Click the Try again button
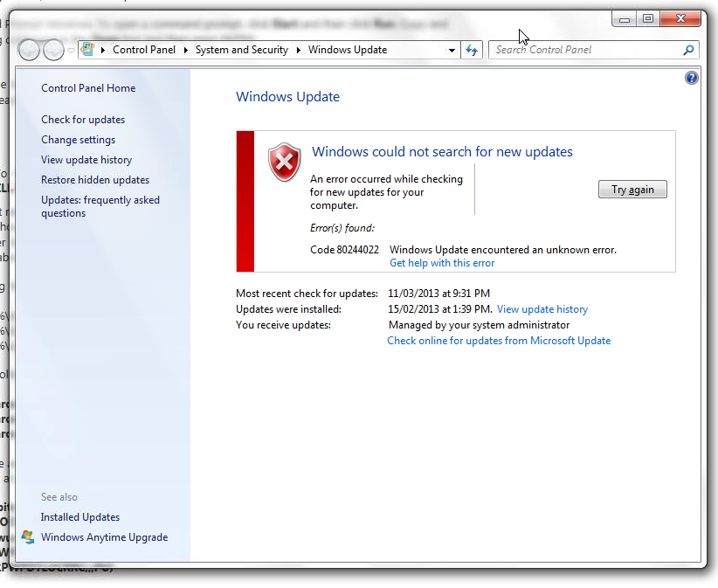Viewport: 718px width, 588px height. pos(632,189)
